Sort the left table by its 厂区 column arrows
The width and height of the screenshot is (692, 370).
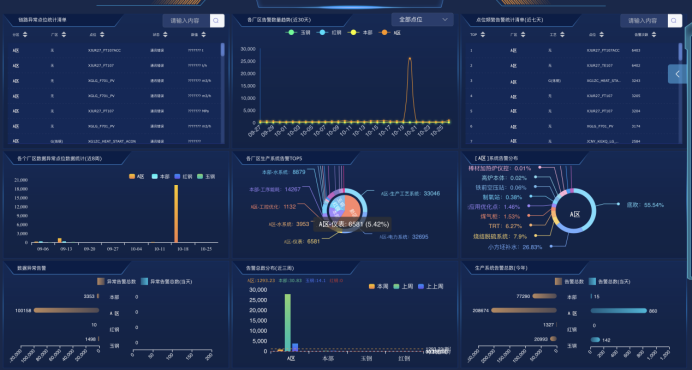(x=64, y=34)
